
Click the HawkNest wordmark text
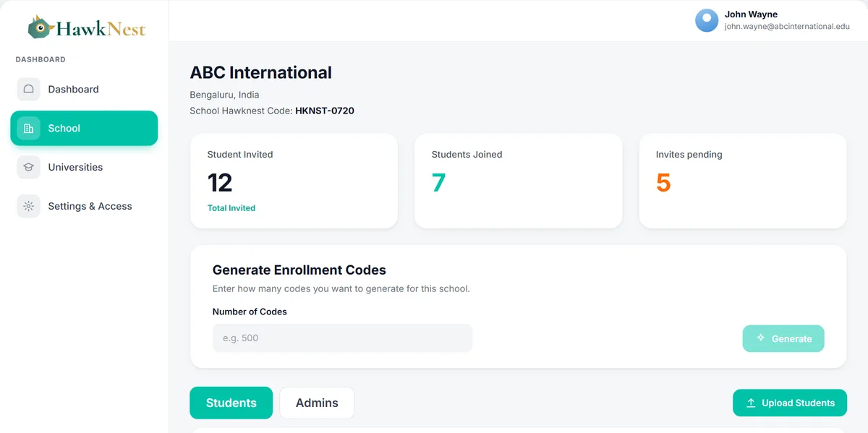click(101, 29)
